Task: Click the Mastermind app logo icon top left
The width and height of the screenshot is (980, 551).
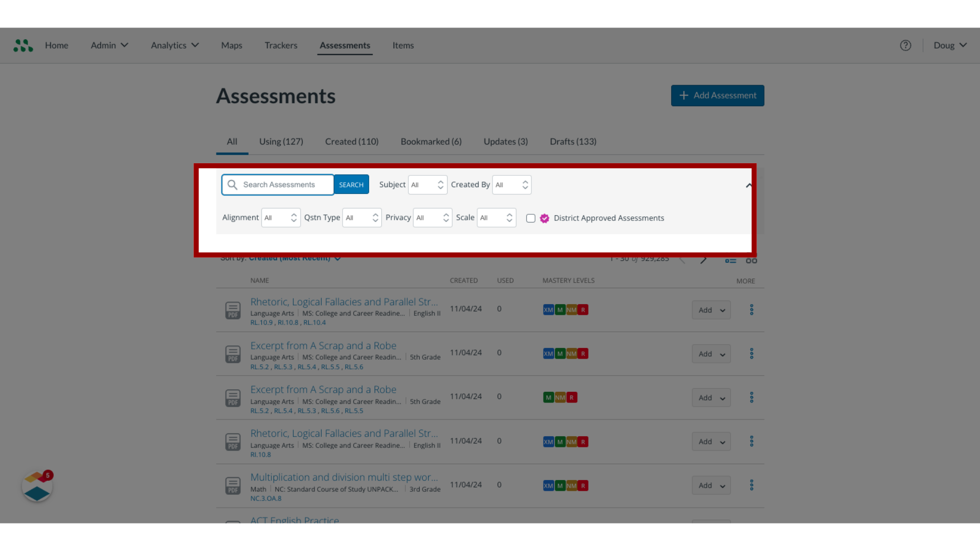Action: click(x=23, y=45)
